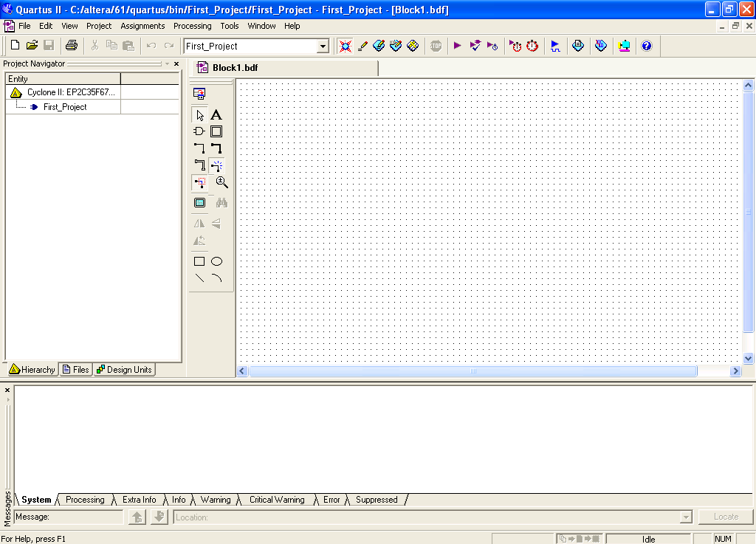
Task: Click the next message down arrow button
Action: [x=159, y=517]
